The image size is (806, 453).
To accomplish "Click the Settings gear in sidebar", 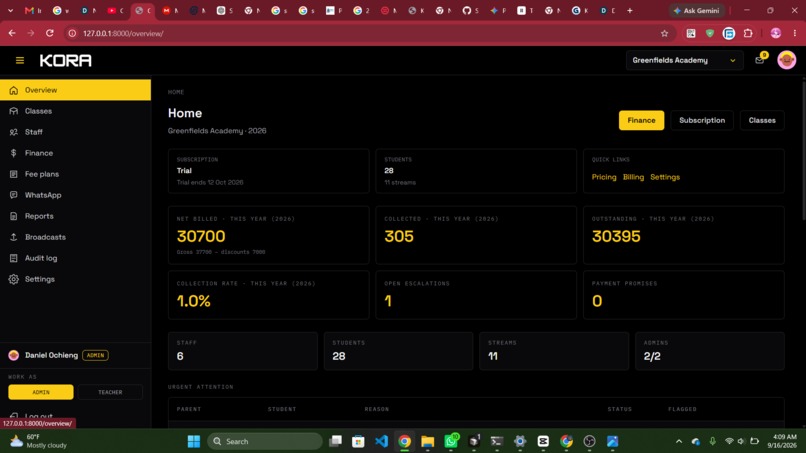I will pos(13,279).
